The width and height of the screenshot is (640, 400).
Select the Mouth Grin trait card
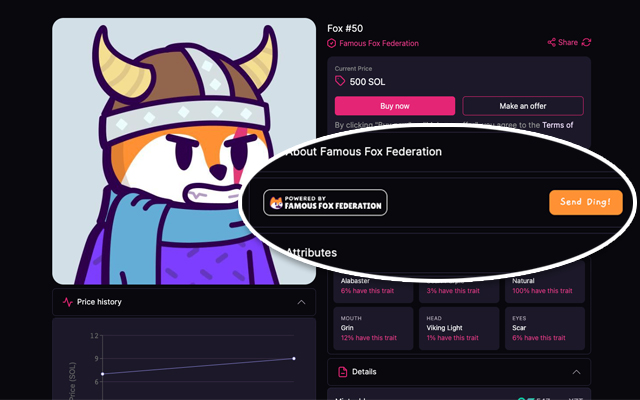374,328
